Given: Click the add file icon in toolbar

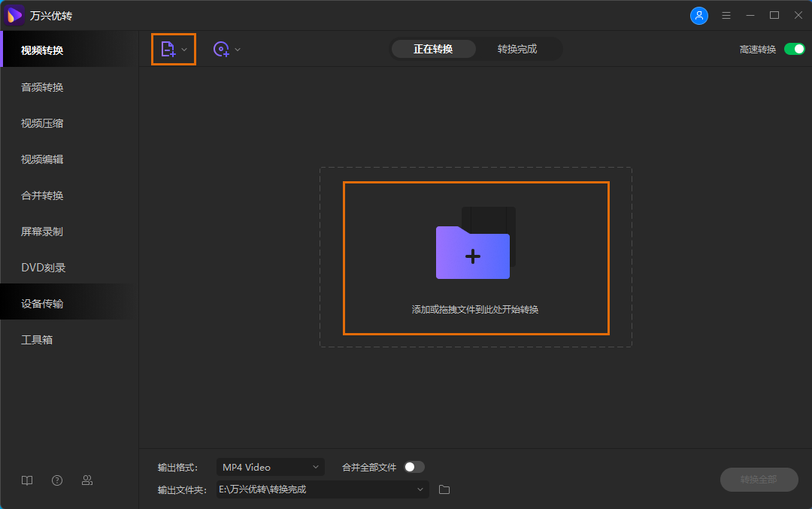Looking at the screenshot, I should click(x=168, y=50).
